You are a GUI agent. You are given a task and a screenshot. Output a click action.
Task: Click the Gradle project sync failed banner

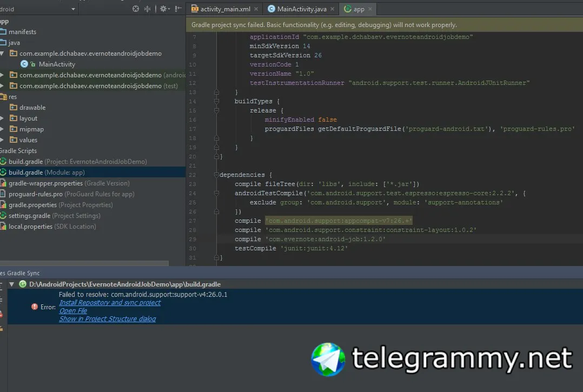click(385, 24)
